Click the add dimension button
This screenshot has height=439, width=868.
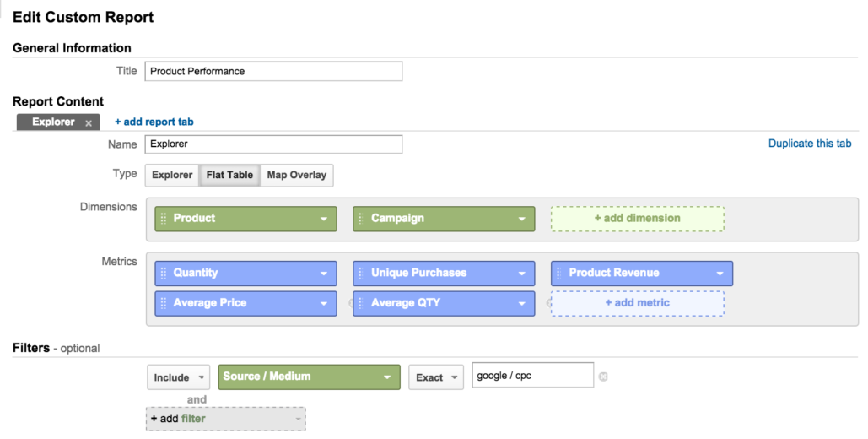[637, 219]
